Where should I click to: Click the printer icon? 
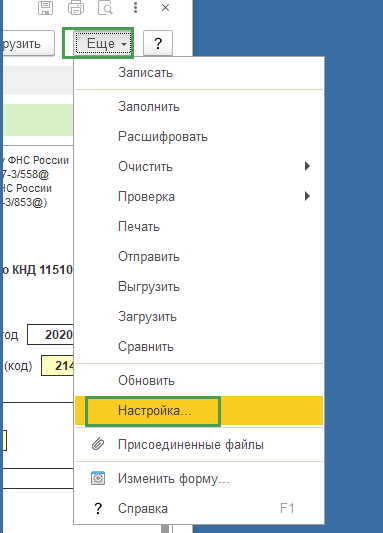pos(76,8)
